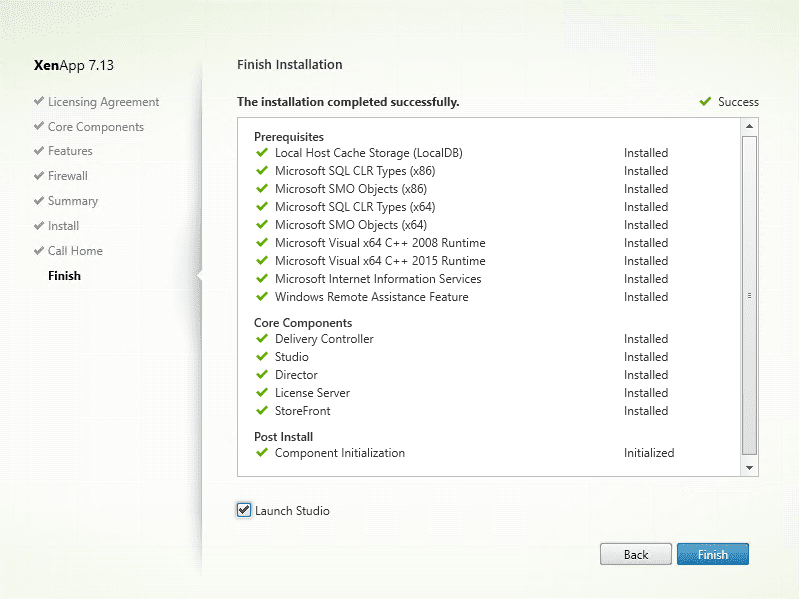Click the Initialized status text
The width and height of the screenshot is (799, 599).
(649, 453)
